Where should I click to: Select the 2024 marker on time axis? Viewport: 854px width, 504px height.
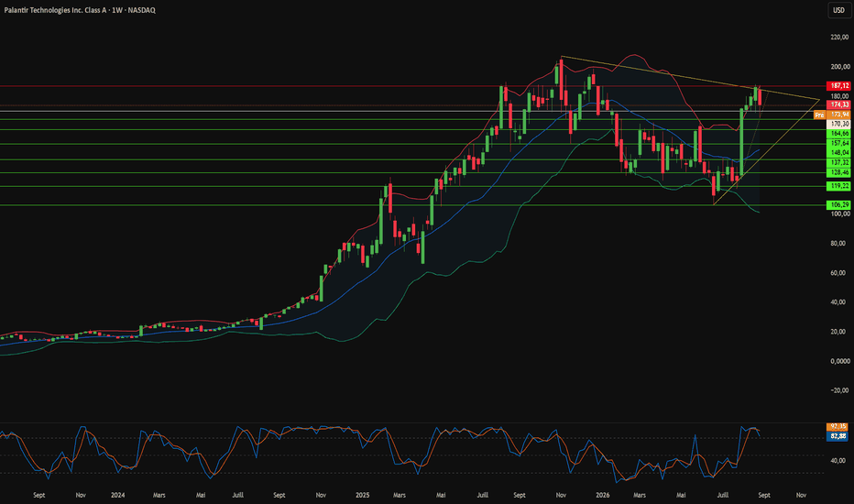click(x=117, y=495)
